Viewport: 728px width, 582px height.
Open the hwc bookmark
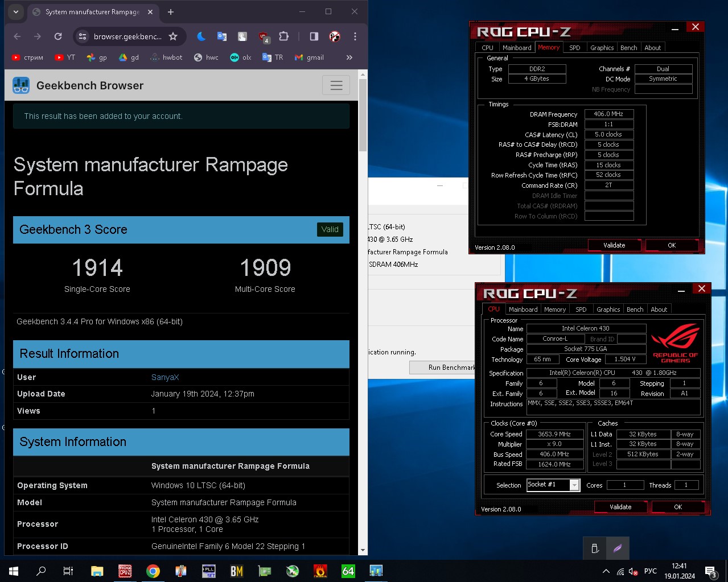pyautogui.click(x=206, y=57)
